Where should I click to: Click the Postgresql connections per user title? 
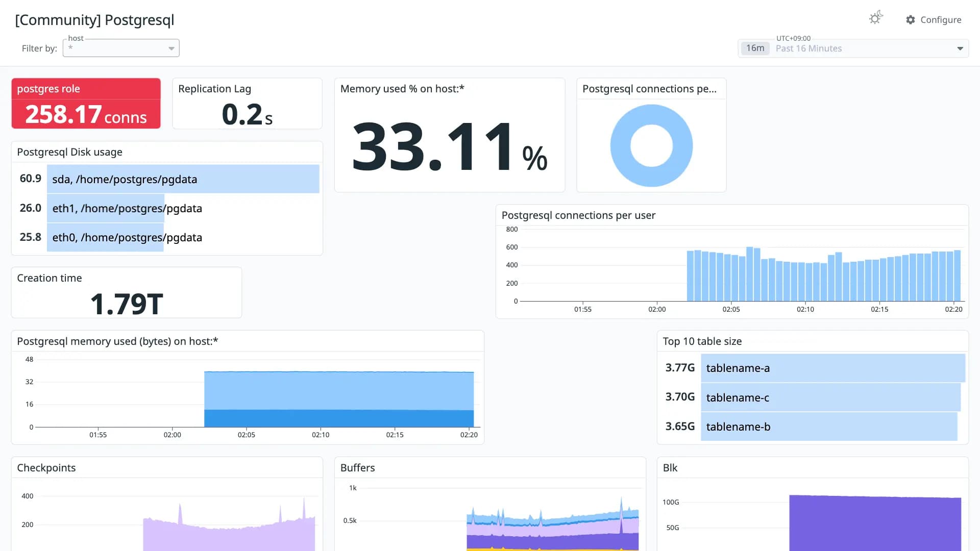(x=578, y=215)
